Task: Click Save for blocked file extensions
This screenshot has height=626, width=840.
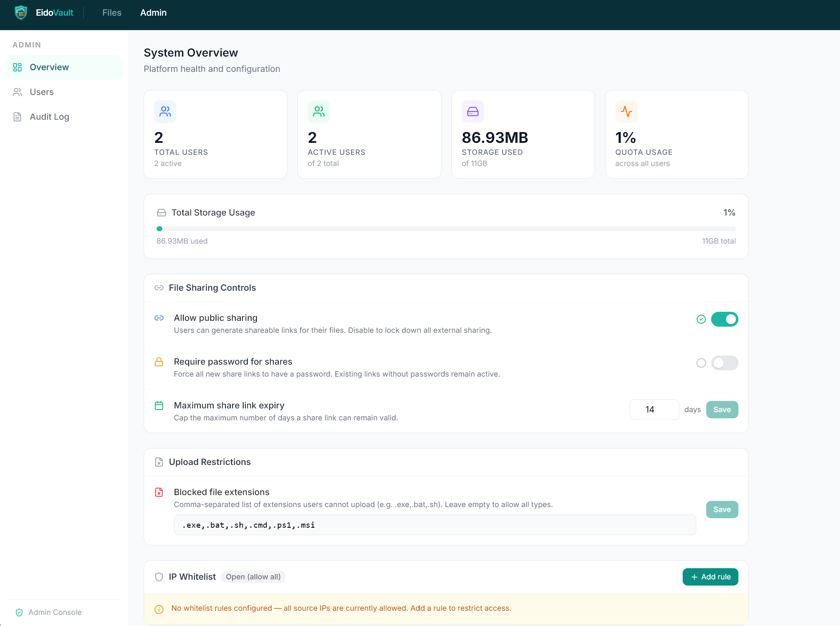Action: (722, 510)
